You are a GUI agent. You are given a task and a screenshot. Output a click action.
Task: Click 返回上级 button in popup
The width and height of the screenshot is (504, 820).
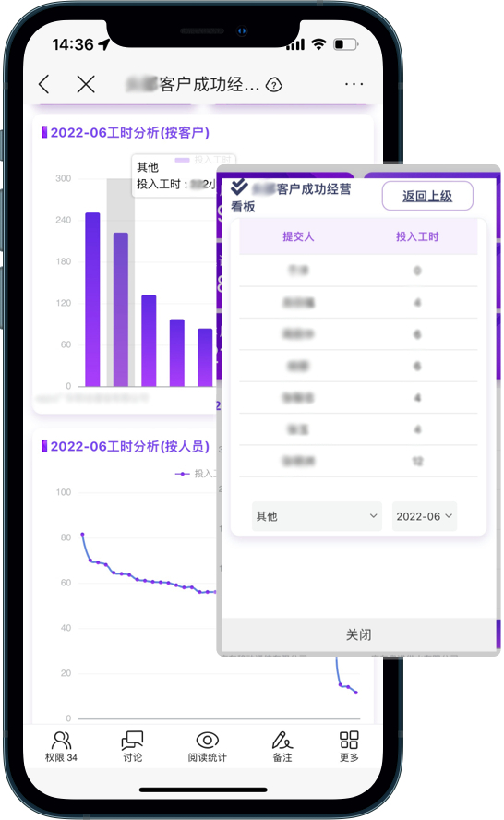(x=427, y=196)
